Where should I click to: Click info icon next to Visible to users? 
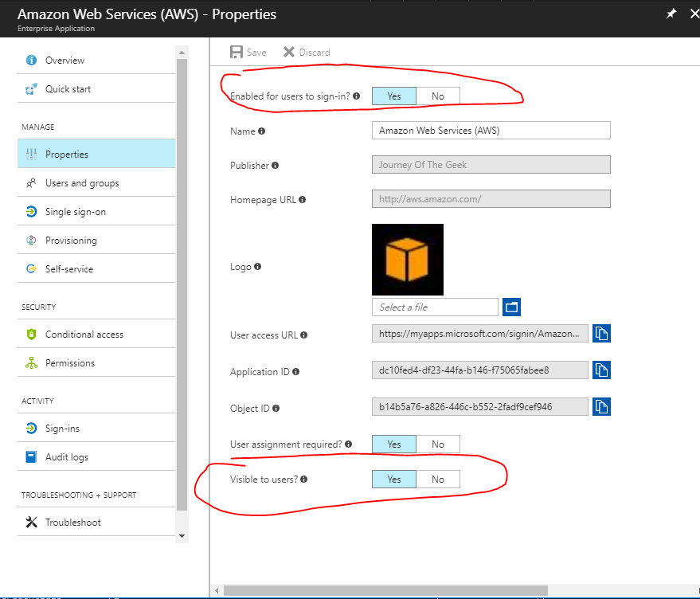(304, 480)
